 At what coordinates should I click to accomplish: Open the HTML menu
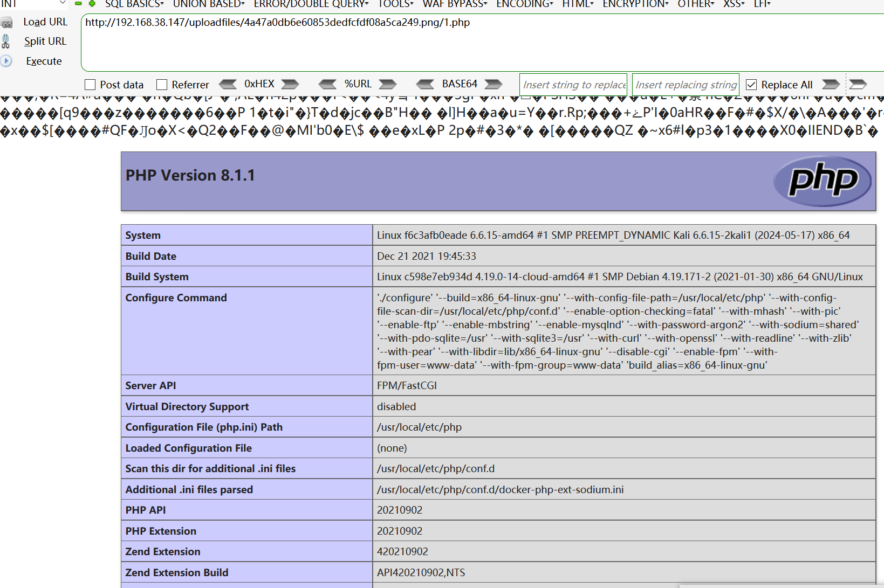(578, 4)
